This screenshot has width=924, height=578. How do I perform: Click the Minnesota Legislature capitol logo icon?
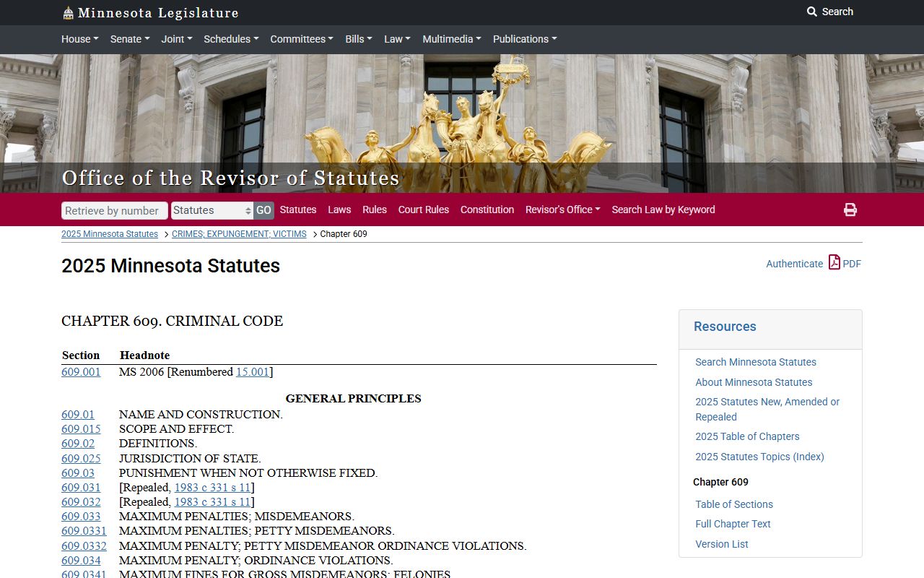(x=69, y=13)
